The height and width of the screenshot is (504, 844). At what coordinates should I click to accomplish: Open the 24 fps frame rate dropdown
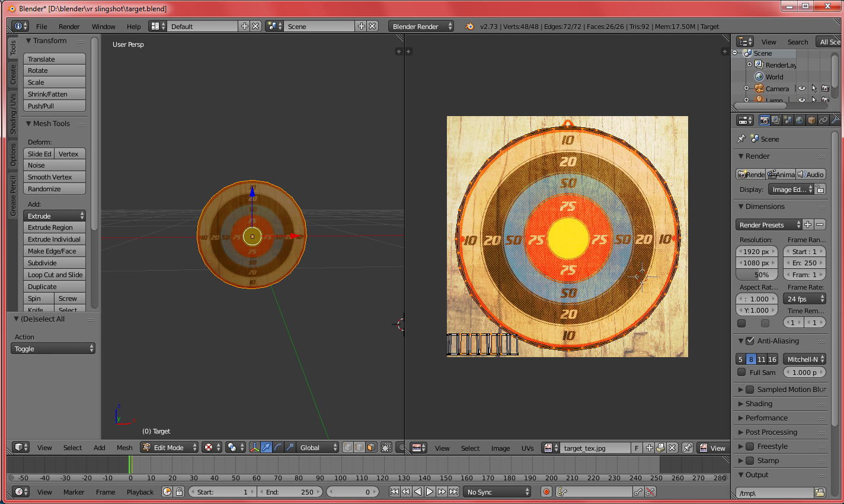[x=804, y=298]
